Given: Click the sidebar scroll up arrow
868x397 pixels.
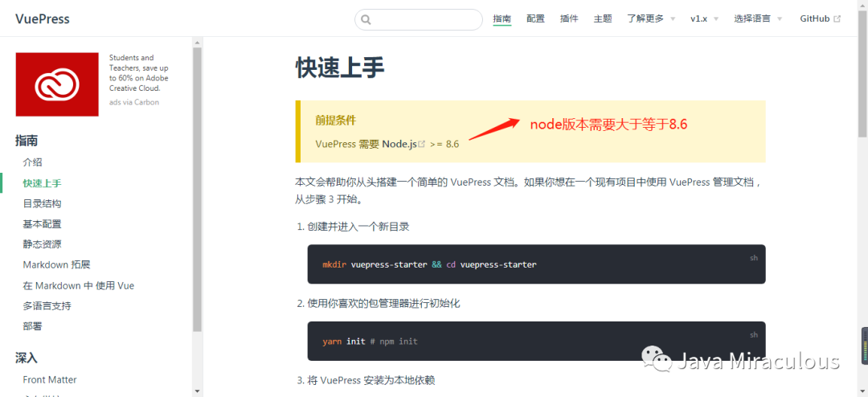Looking at the screenshot, I should [197, 42].
